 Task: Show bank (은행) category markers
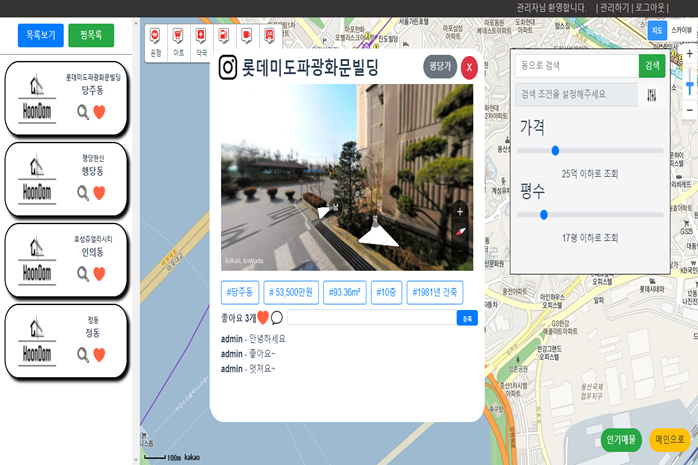point(155,43)
